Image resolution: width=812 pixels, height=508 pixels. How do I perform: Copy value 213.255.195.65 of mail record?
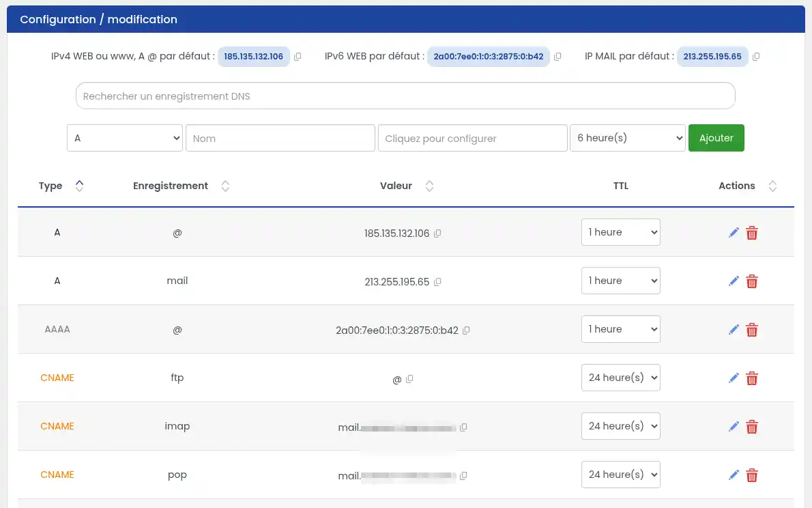(x=437, y=281)
